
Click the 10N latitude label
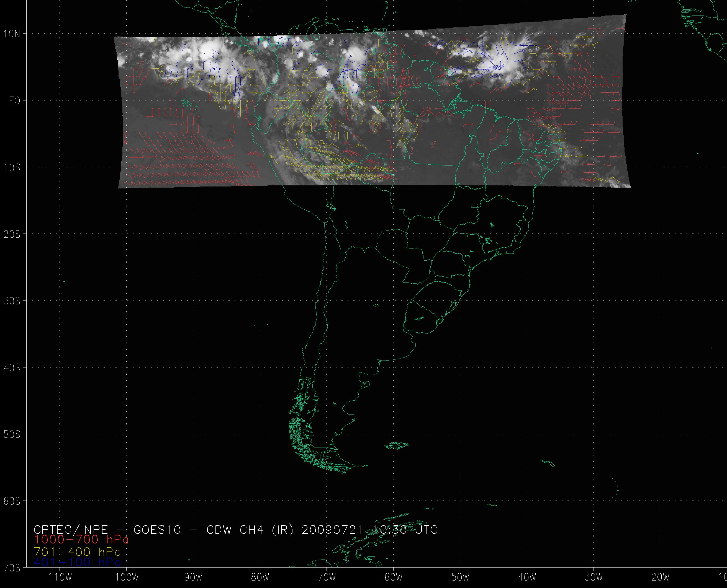(12, 34)
